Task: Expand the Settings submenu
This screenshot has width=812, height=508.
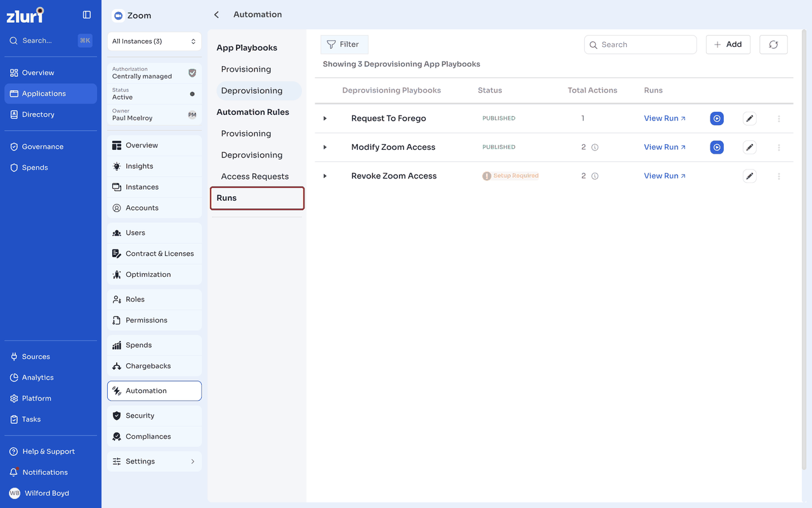Action: 154,462
